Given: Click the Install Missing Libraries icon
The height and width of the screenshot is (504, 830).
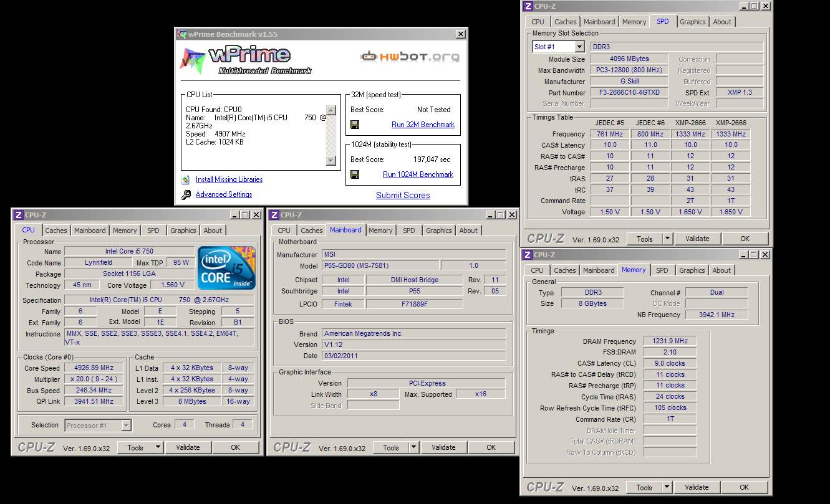Looking at the screenshot, I should click(185, 179).
